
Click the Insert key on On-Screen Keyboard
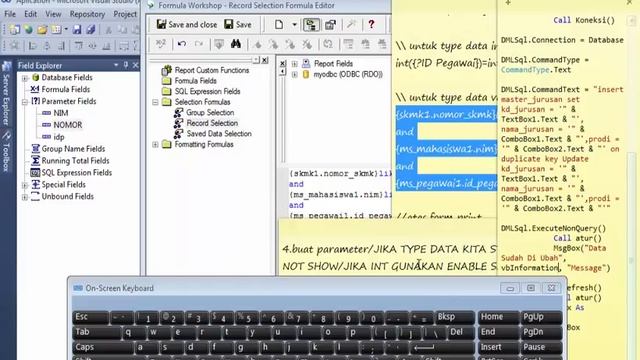pos(498,348)
